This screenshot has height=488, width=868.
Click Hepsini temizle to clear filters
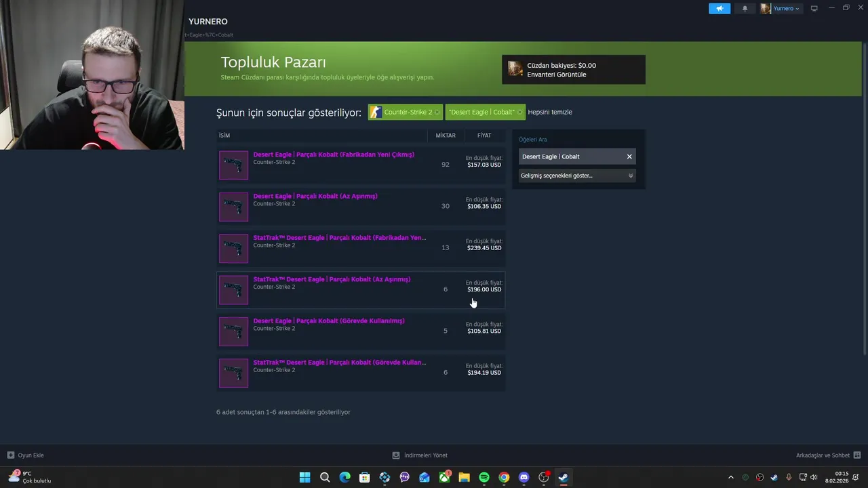pos(550,112)
